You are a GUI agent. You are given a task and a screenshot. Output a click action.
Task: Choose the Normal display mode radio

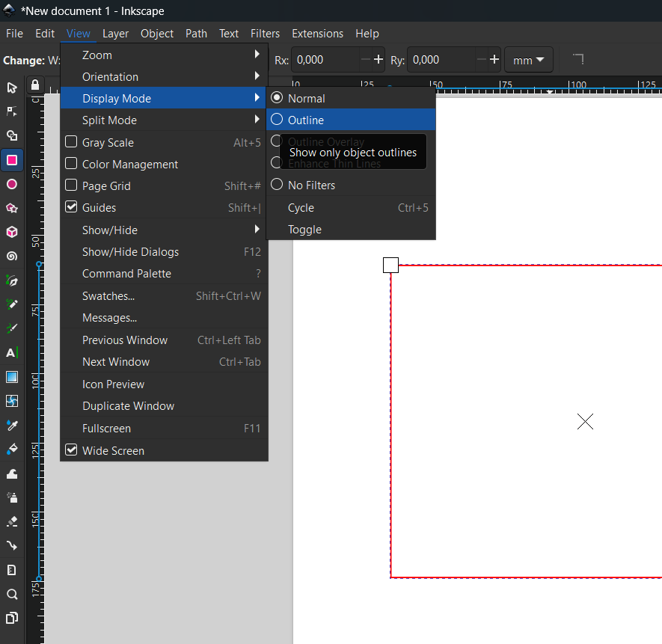[277, 97]
